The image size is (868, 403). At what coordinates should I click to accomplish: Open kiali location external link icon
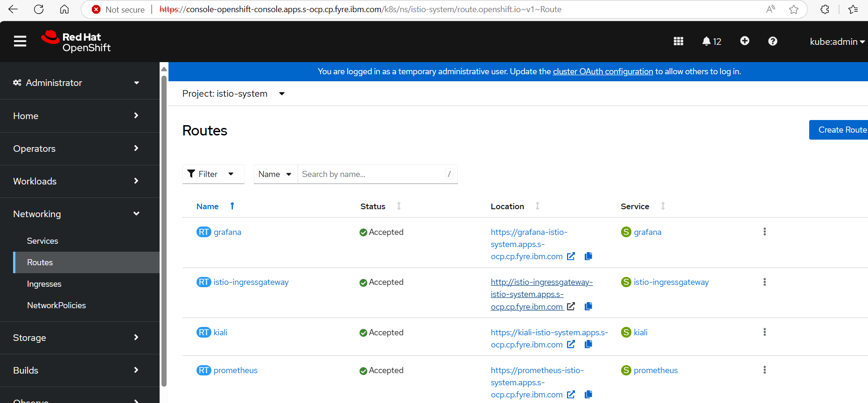click(571, 344)
